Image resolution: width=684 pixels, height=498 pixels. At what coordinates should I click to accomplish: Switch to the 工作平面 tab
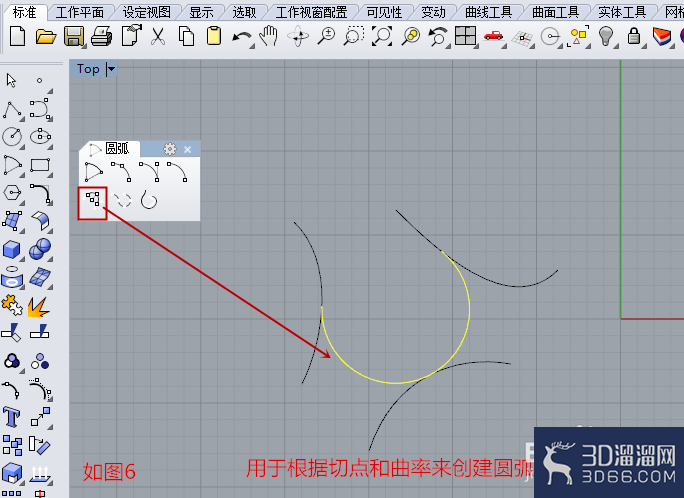80,12
